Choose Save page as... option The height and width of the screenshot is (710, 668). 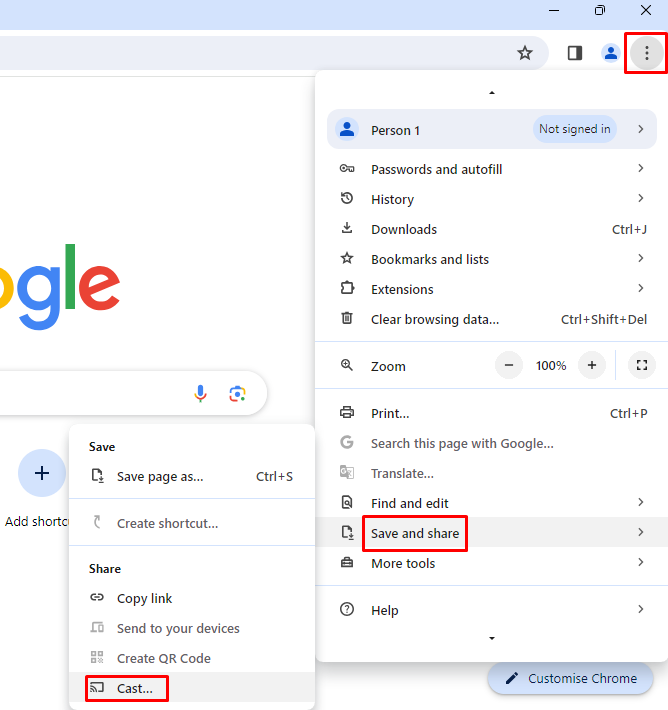160,477
